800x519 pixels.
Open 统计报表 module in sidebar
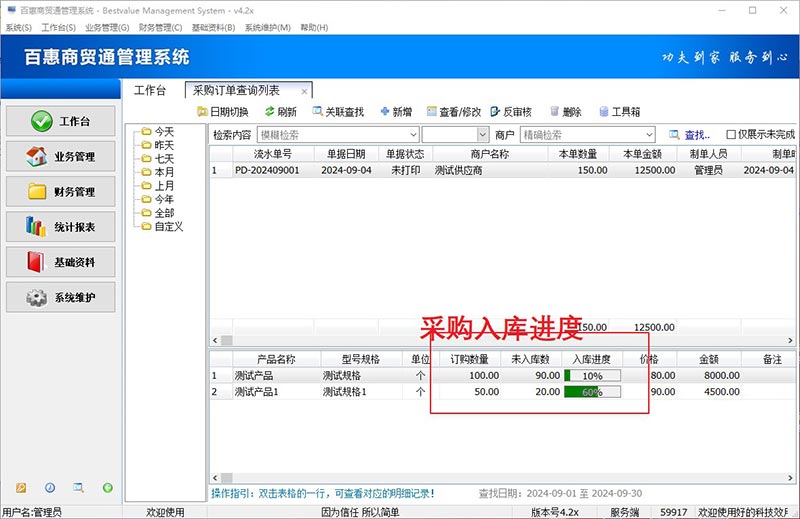coord(61,227)
